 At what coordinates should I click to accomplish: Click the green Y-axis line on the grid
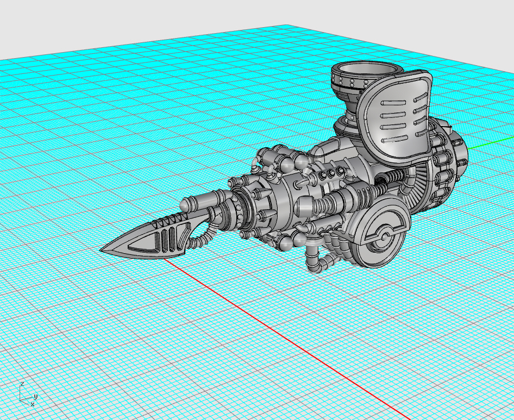click(x=491, y=142)
